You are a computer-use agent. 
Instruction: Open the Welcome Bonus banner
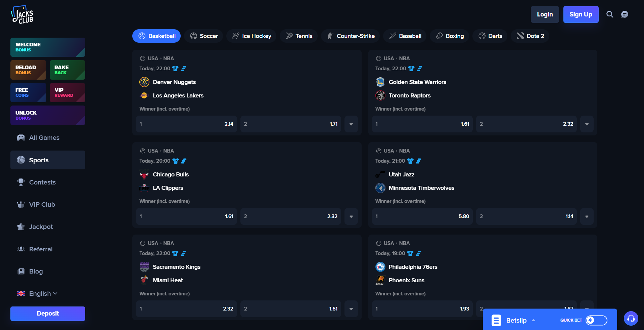(48, 47)
